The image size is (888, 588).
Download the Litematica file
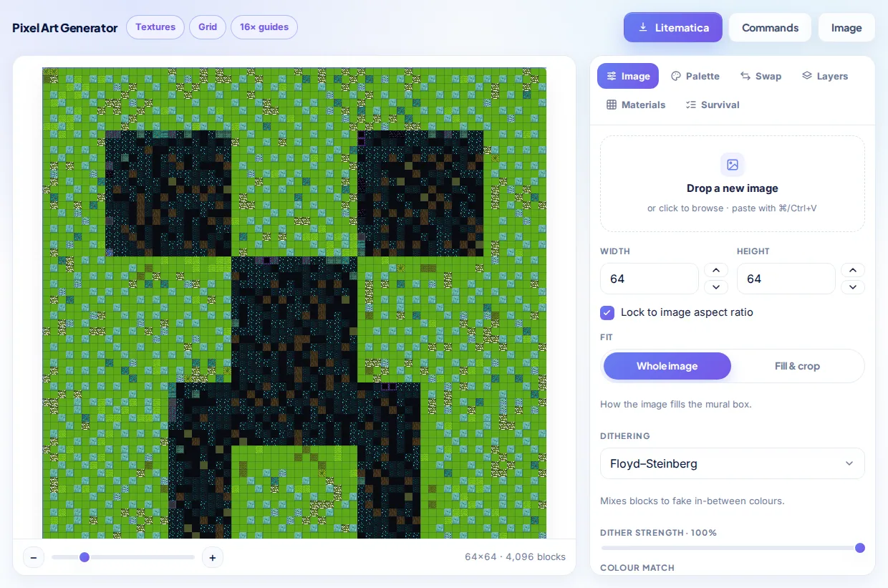coord(673,27)
